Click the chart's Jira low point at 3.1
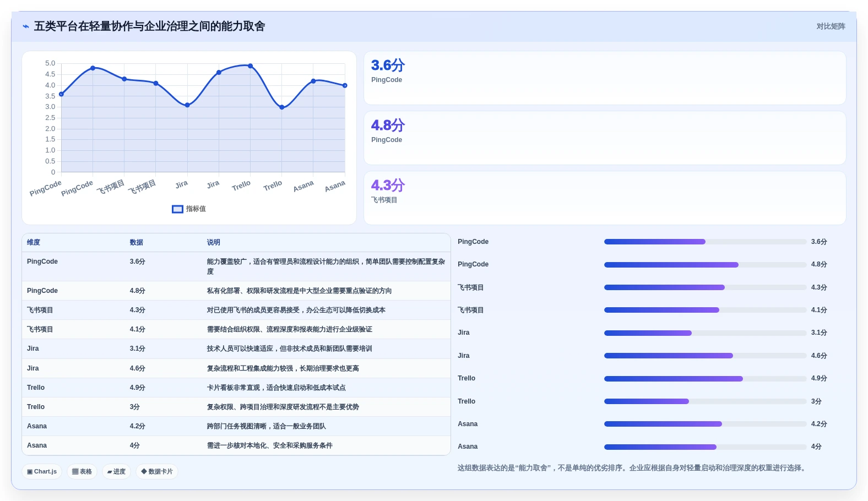The image size is (868, 501). (187, 105)
